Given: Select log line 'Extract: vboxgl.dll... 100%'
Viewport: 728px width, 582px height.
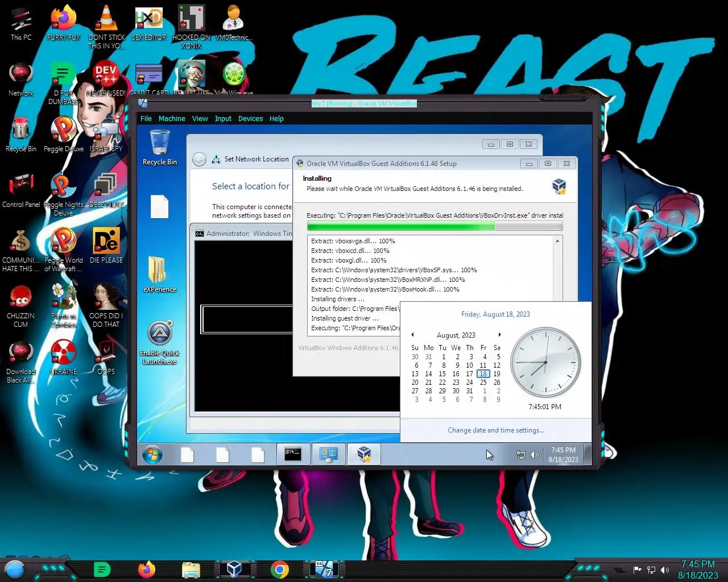Looking at the screenshot, I should click(349, 260).
